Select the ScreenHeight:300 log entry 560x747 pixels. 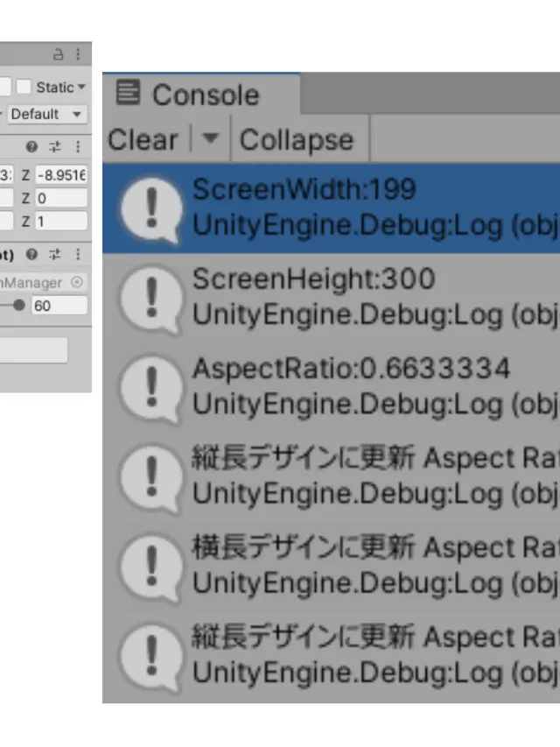click(350, 297)
